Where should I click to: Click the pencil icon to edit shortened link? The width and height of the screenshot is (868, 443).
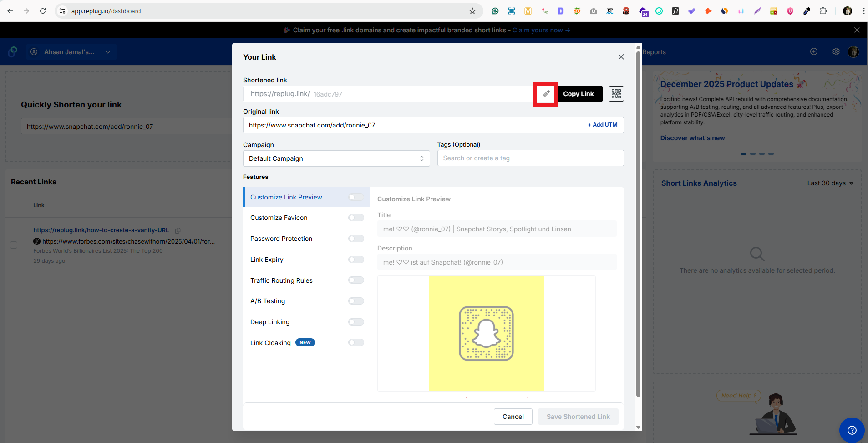coord(545,94)
